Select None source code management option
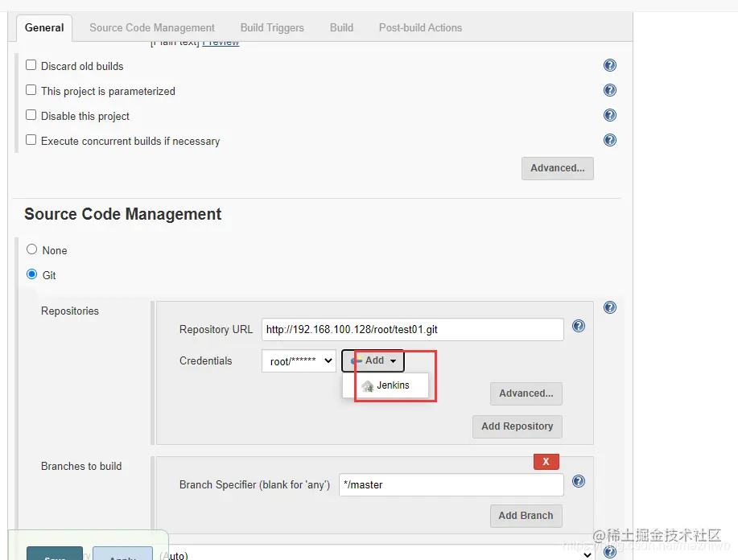The width and height of the screenshot is (738, 560). pyautogui.click(x=31, y=249)
